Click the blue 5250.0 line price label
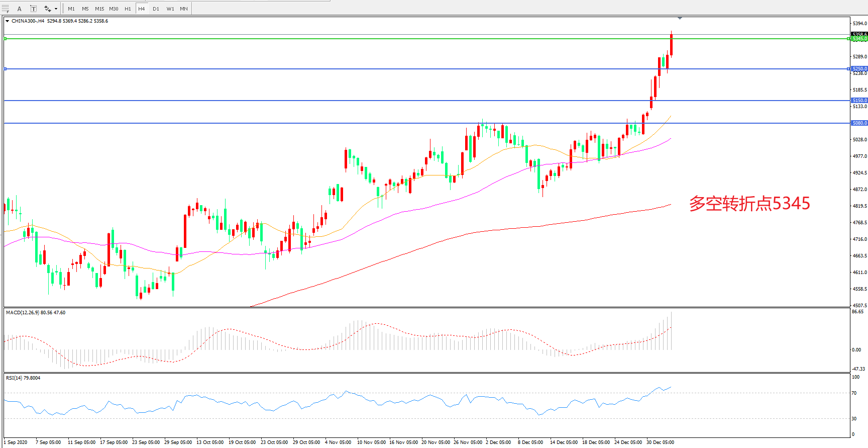 click(x=859, y=69)
